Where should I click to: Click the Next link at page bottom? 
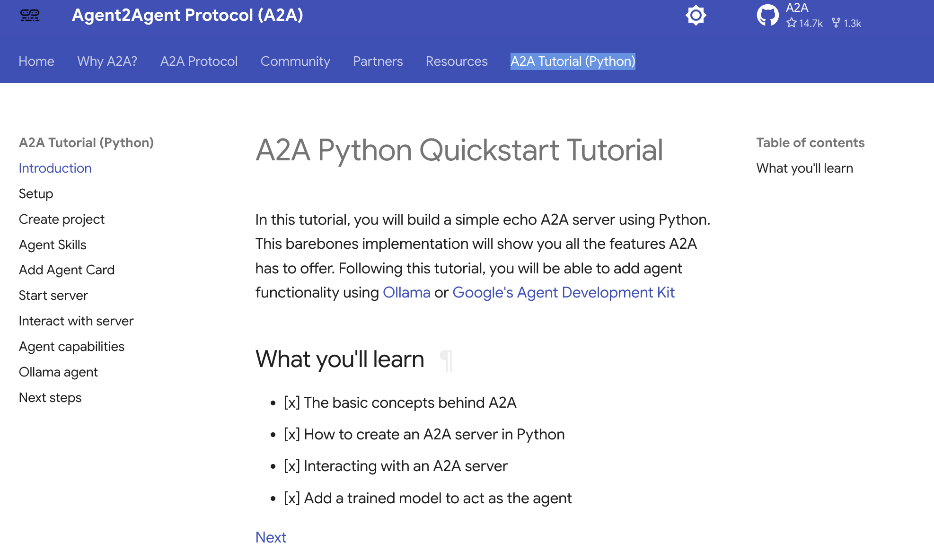(270, 537)
